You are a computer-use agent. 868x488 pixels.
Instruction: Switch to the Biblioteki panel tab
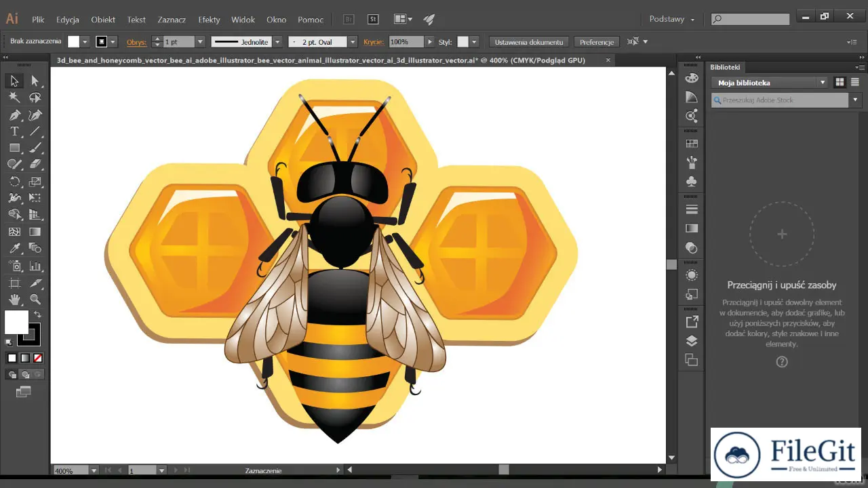tap(725, 67)
